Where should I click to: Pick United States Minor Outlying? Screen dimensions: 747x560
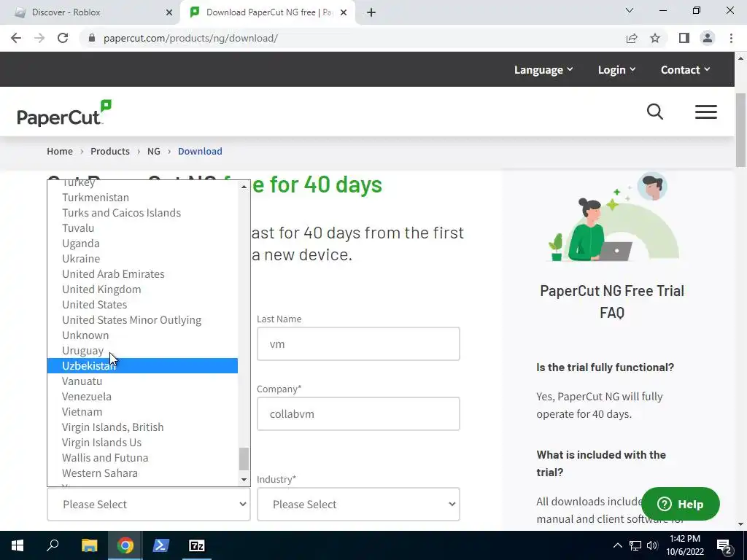coord(142,320)
